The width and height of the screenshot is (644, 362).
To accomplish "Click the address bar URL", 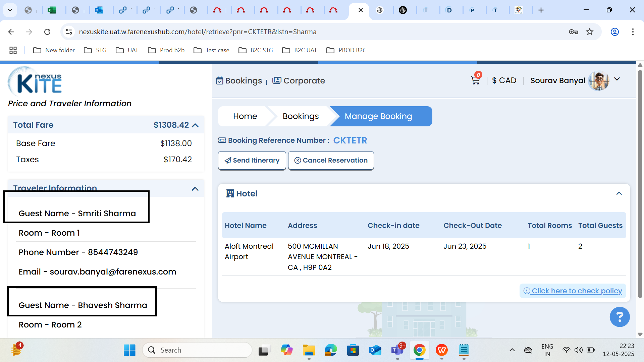I will pyautogui.click(x=198, y=32).
